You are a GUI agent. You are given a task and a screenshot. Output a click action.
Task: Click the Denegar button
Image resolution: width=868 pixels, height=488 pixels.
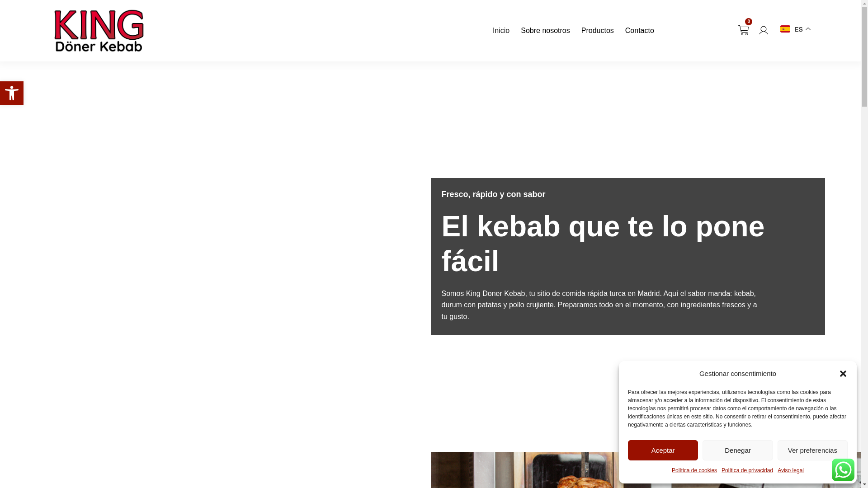coord(737,450)
